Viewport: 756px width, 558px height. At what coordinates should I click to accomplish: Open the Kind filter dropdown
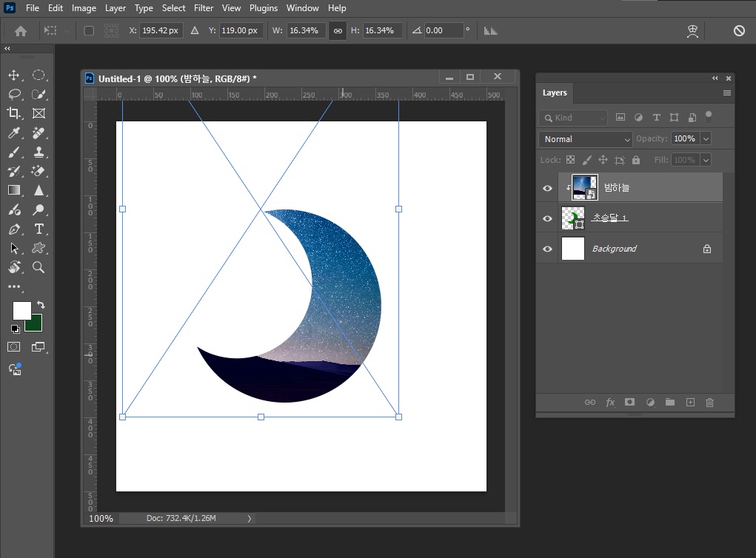click(573, 118)
